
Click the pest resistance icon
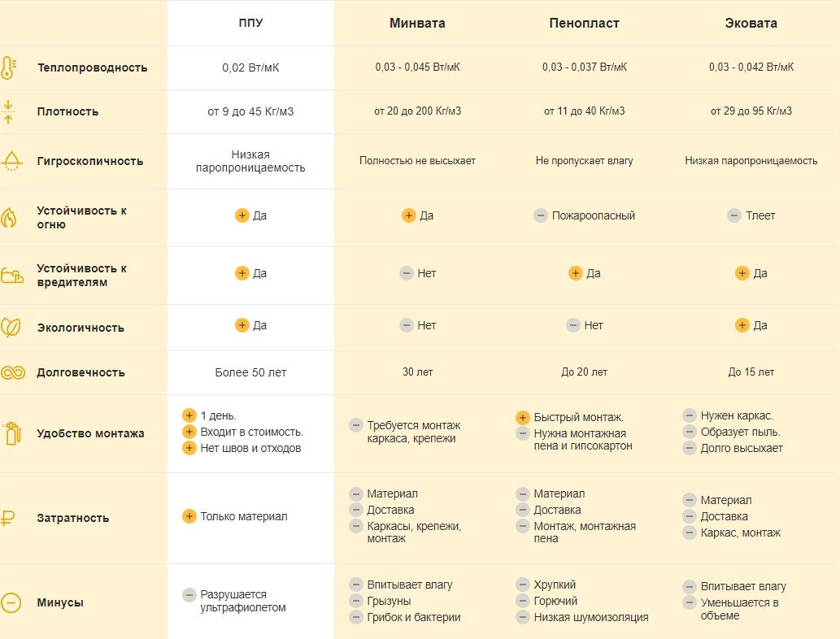(11, 276)
